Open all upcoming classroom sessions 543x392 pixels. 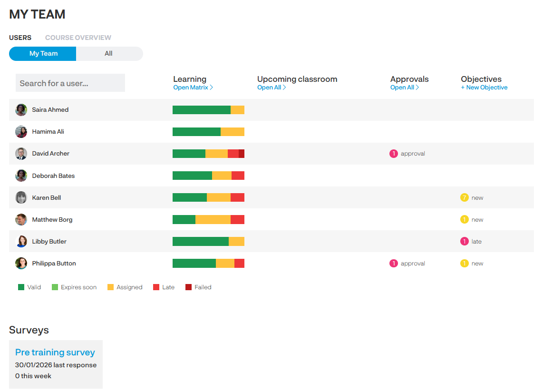pos(271,88)
